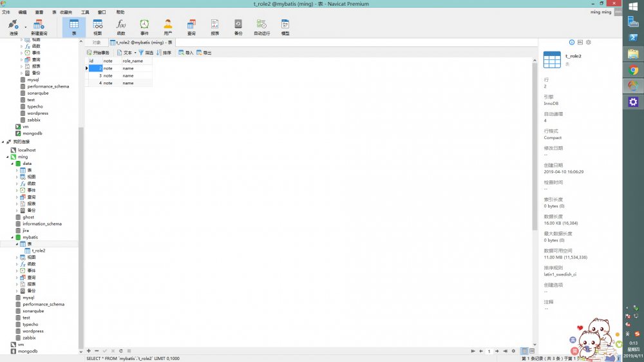This screenshot has height=362, width=644.
Task: Click the id column header
Action: 95,61
